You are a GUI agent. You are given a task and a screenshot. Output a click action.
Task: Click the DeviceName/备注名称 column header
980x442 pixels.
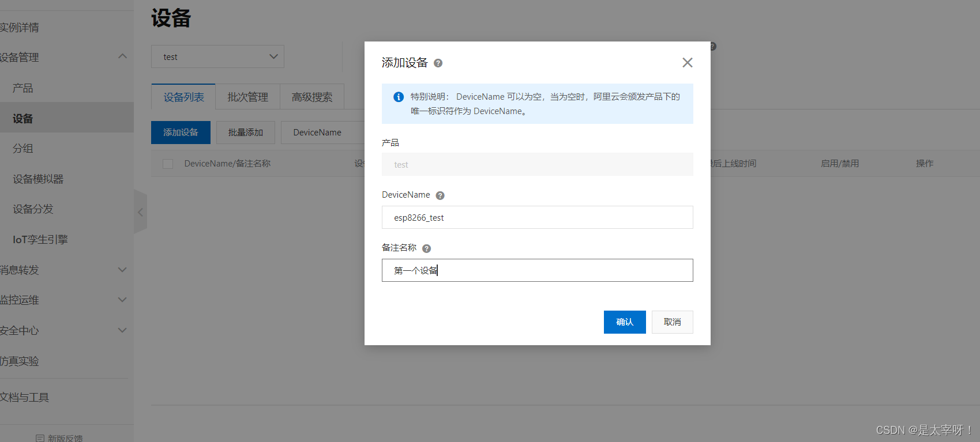(x=227, y=164)
